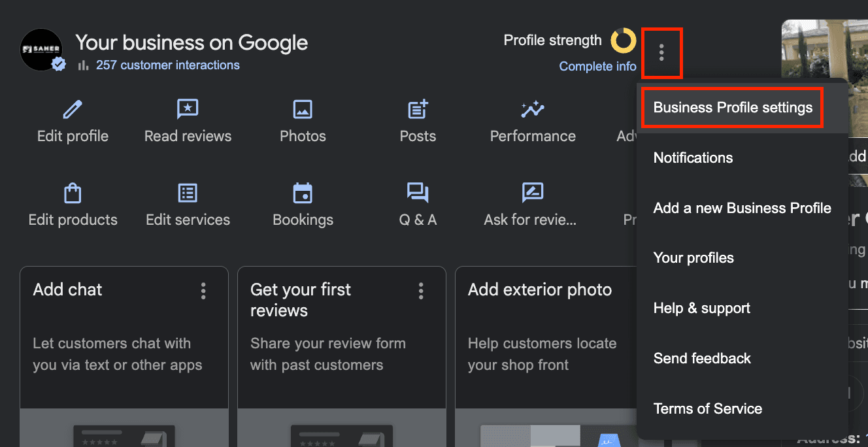
Task: Click the Edit products bag icon
Action: click(x=73, y=193)
